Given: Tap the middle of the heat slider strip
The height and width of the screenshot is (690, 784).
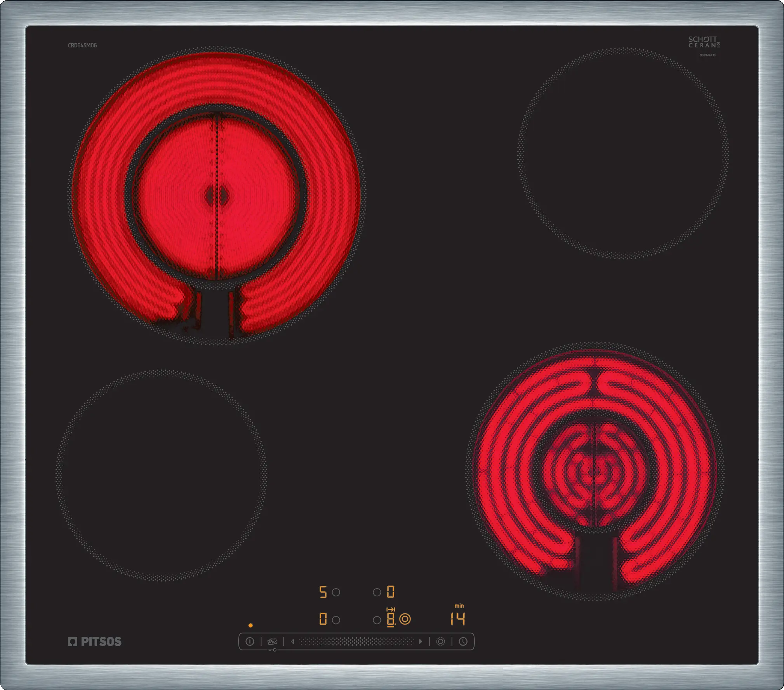Looking at the screenshot, I should (x=356, y=641).
